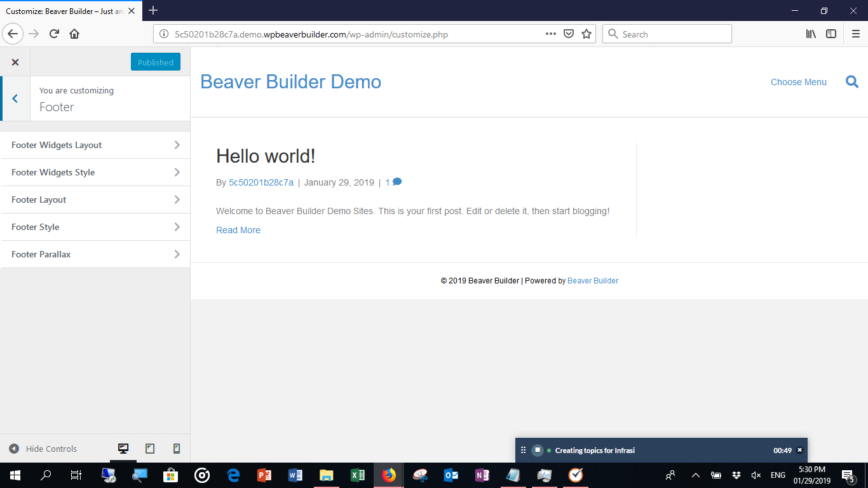This screenshot has width=868, height=488.
Task: Click the comment bubble on Hello world post
Action: click(x=397, y=181)
